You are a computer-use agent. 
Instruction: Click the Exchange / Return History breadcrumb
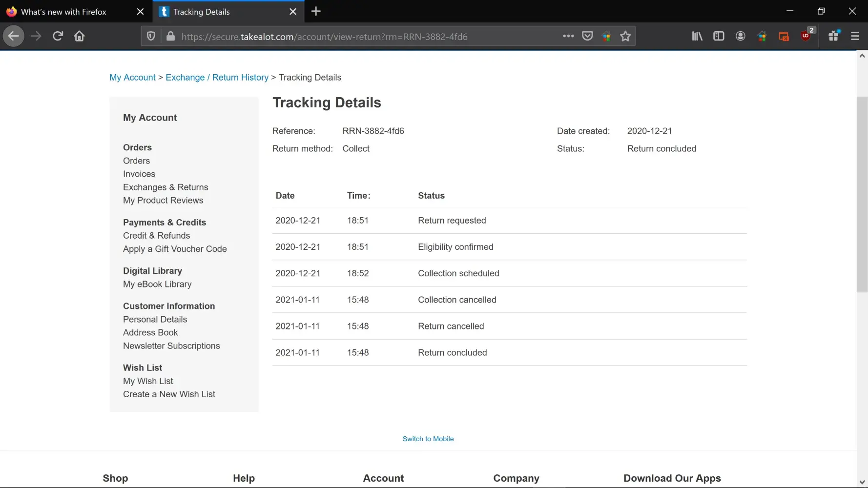tap(217, 78)
